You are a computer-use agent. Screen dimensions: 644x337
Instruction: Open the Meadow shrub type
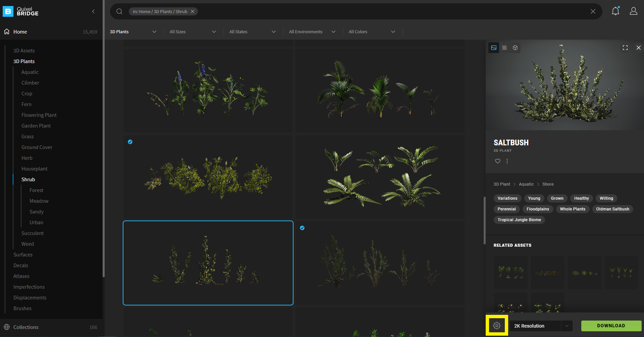click(x=39, y=201)
